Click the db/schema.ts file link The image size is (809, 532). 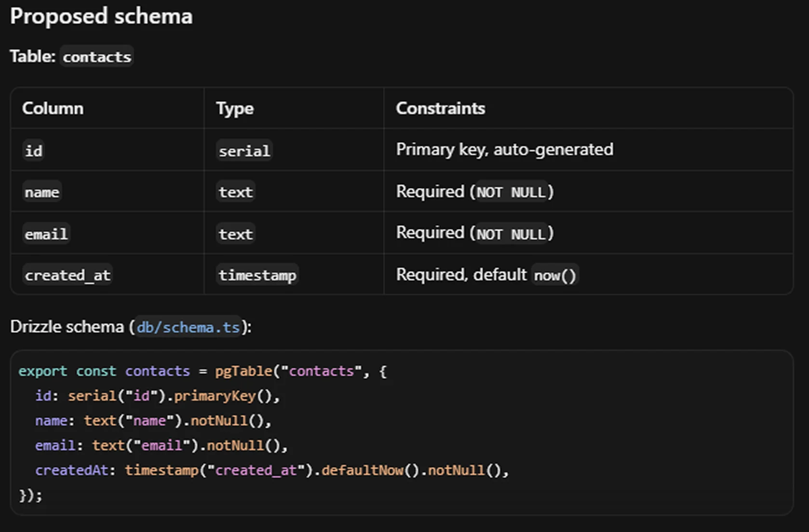[189, 327]
